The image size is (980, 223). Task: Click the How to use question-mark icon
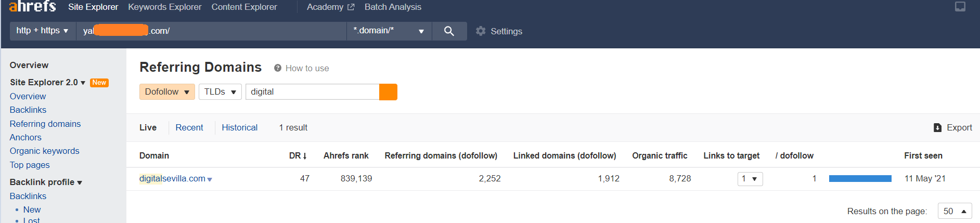pyautogui.click(x=278, y=68)
